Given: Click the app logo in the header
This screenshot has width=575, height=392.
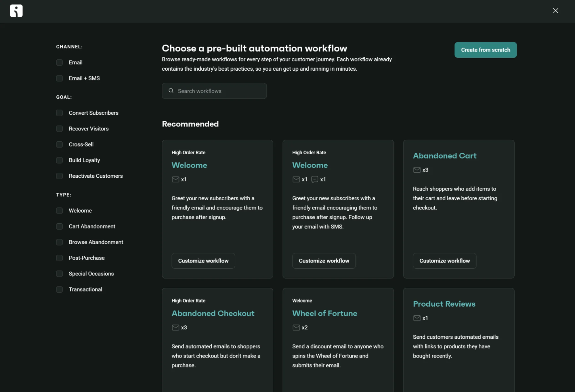Looking at the screenshot, I should tap(16, 11).
